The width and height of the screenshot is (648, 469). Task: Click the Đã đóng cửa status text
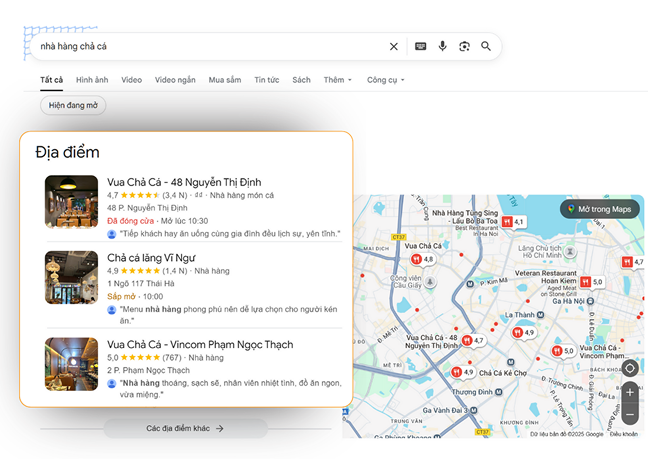[130, 221]
